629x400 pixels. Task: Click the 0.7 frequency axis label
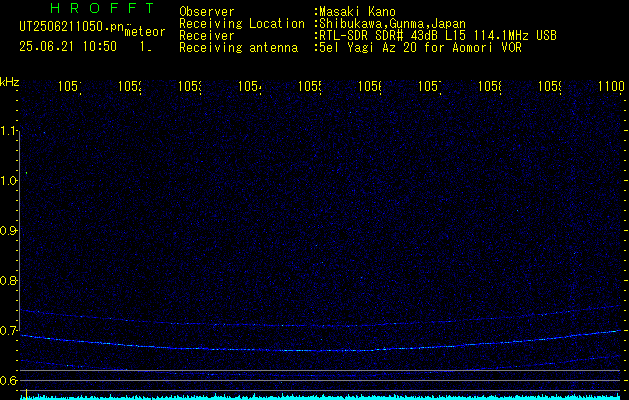9,331
